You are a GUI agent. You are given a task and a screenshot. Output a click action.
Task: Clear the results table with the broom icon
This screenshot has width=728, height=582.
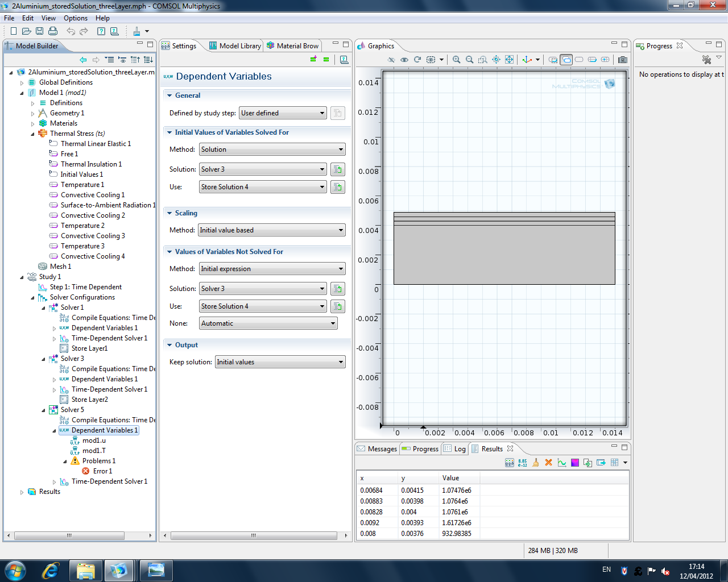[535, 463]
